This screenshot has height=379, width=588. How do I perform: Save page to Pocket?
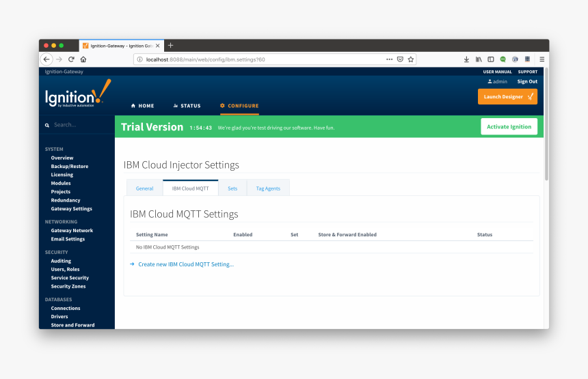pyautogui.click(x=400, y=59)
